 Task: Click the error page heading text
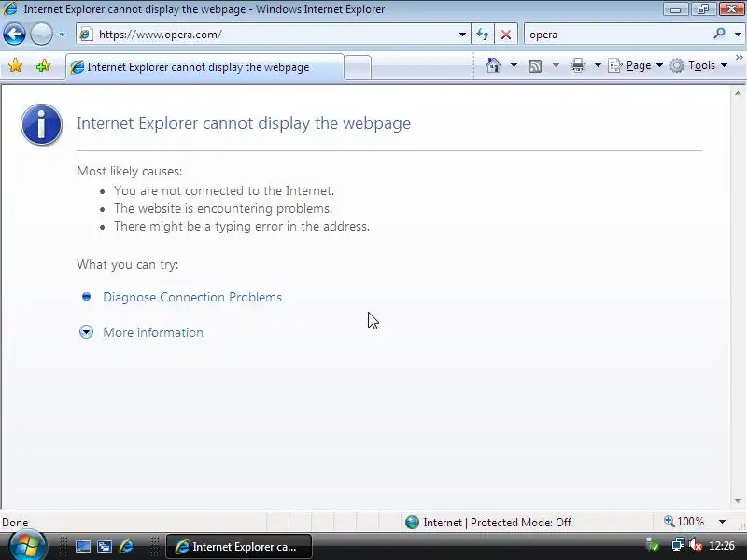click(x=244, y=123)
